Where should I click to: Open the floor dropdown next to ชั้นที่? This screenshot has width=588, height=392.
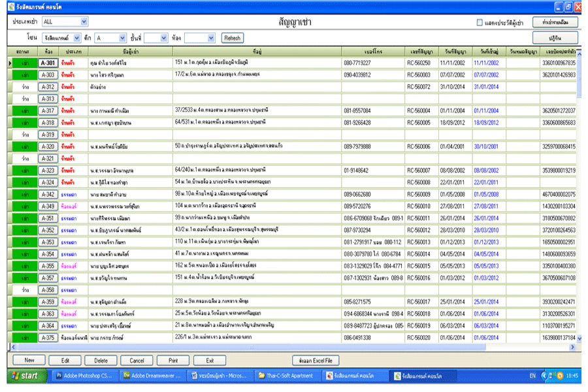coord(164,38)
